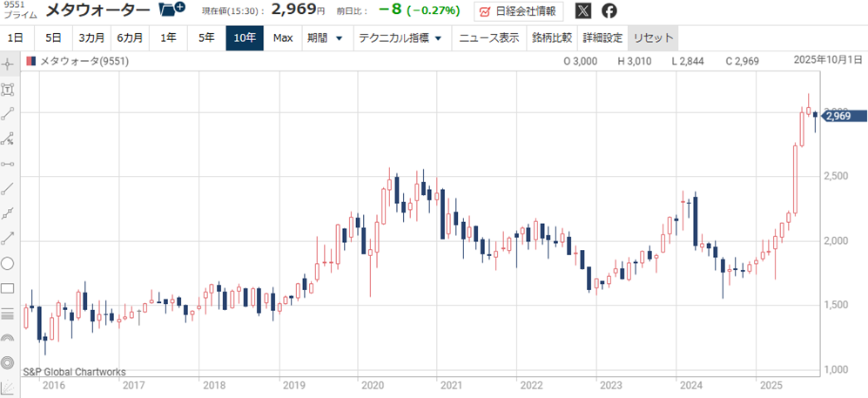The width and height of the screenshot is (868, 398).
Task: Add stock to folder with plus icon
Action: point(172,10)
